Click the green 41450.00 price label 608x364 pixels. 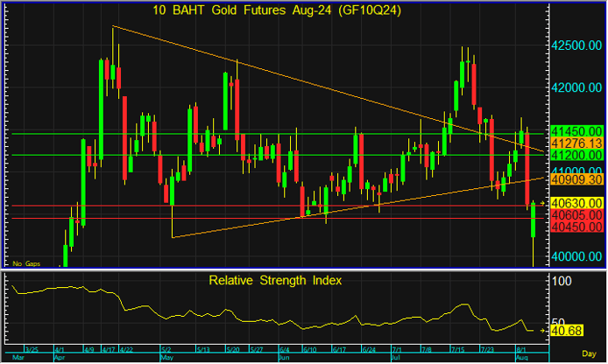[574, 131]
